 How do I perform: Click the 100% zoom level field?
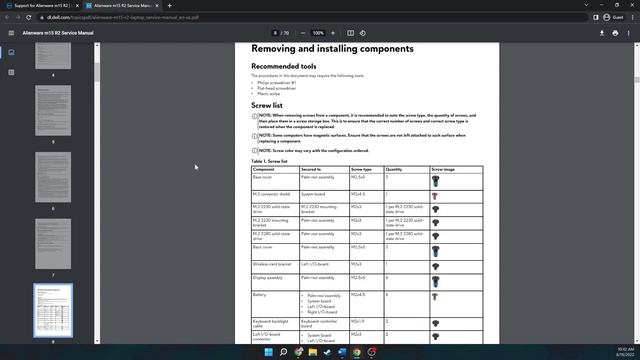coord(318,33)
